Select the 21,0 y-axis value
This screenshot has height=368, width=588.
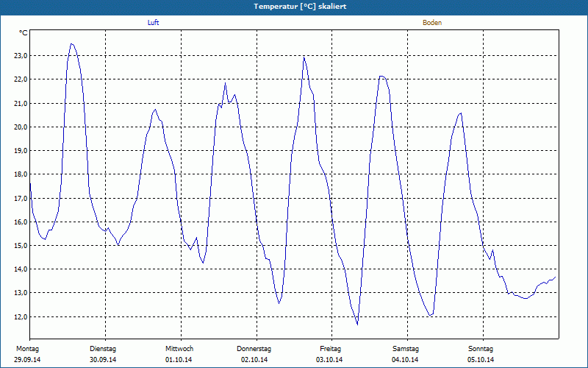click(x=21, y=103)
